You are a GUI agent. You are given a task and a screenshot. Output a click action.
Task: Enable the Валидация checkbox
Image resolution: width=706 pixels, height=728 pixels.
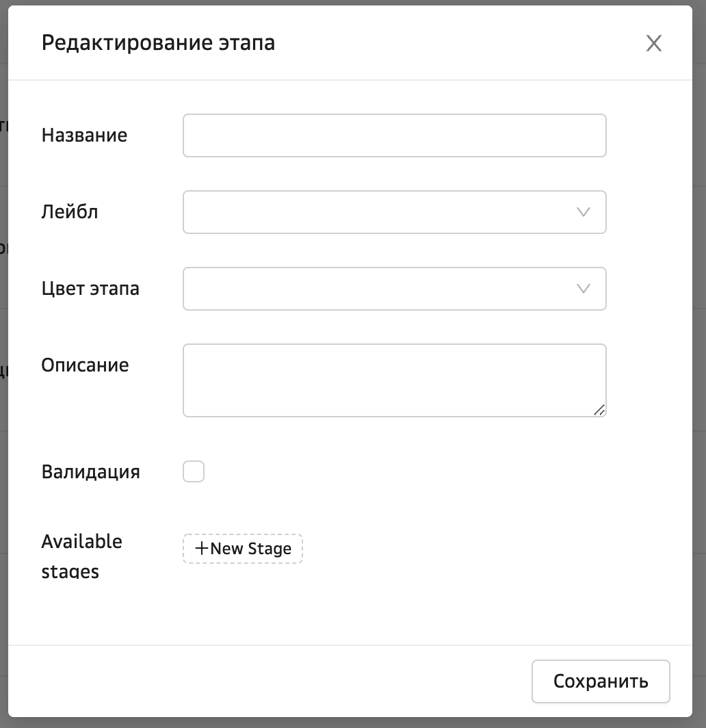[x=194, y=472]
